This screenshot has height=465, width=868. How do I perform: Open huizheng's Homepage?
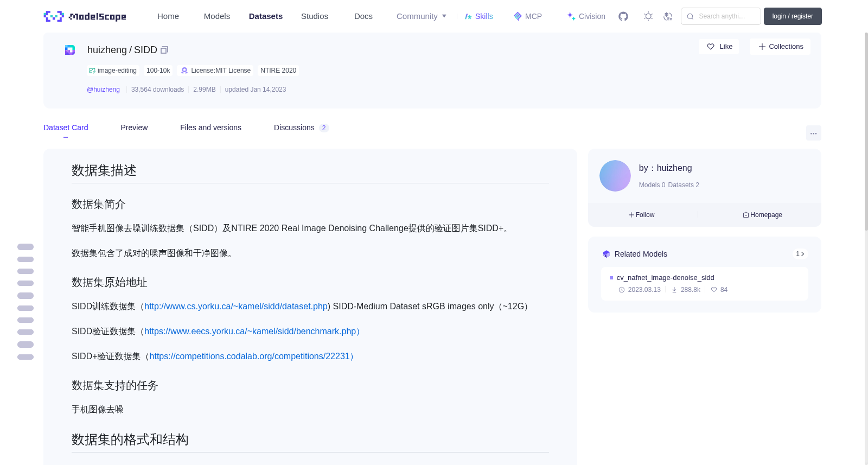point(762,215)
